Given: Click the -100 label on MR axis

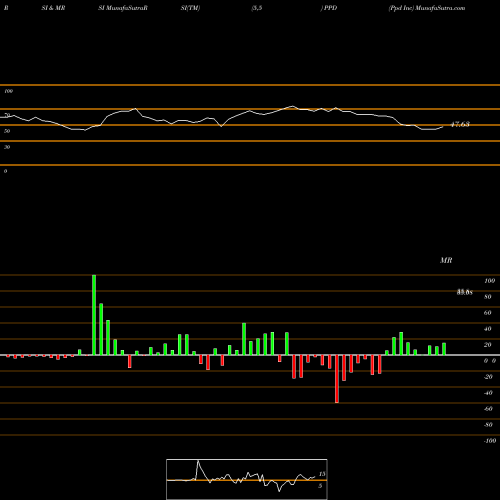Looking at the screenshot, I should pos(490,441).
